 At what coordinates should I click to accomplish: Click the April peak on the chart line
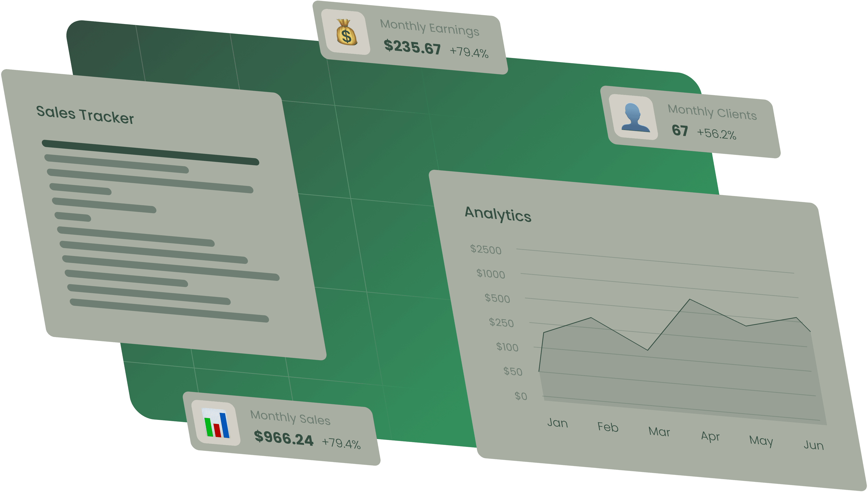coord(690,299)
